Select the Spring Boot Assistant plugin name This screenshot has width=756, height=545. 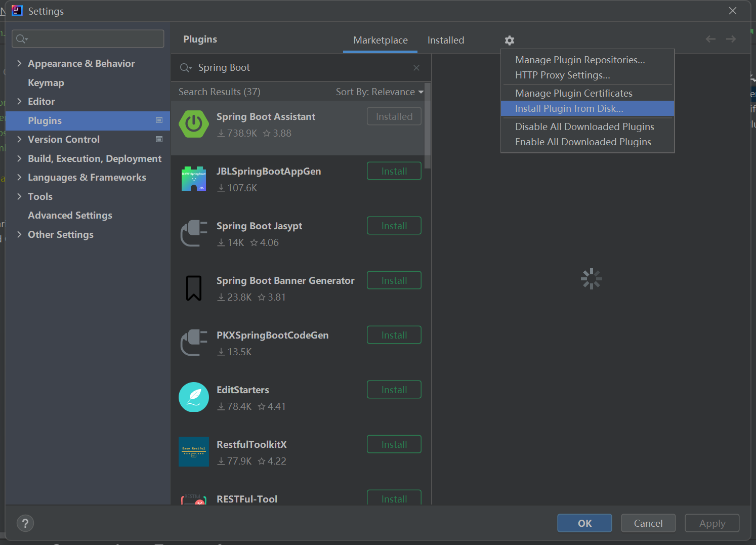coord(266,116)
